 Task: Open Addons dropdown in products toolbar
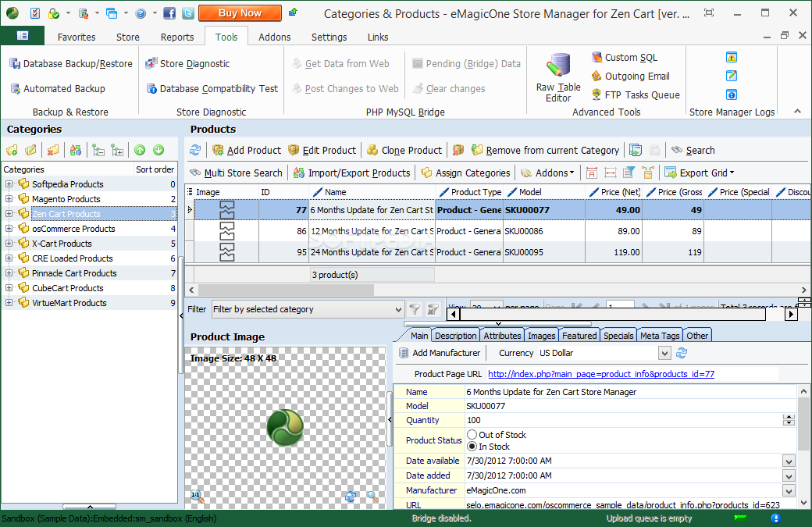click(548, 173)
